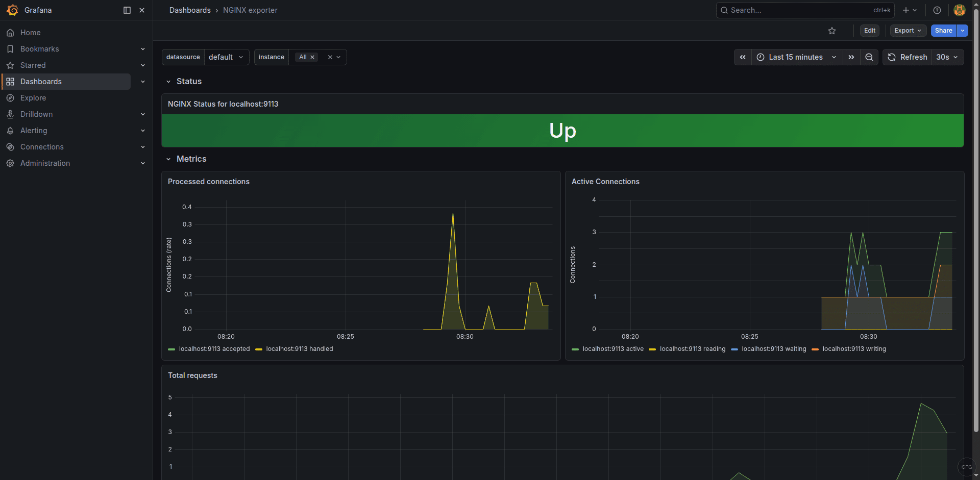
Task: Toggle the left sidebar panel icon
Action: coord(126,10)
